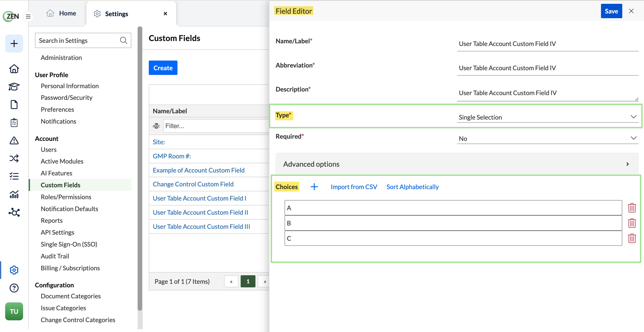Edit the Abbreviation input field
Screen dimensions: 644x332
(547, 68)
